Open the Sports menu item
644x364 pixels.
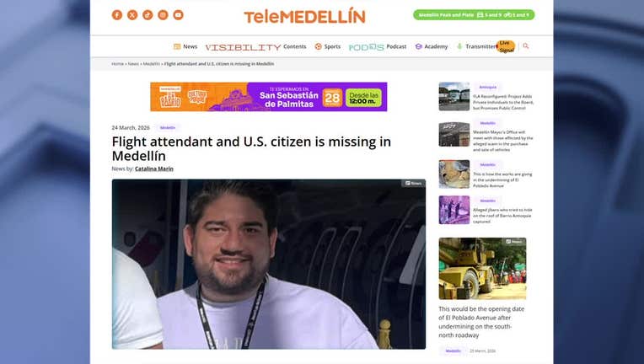click(x=327, y=47)
